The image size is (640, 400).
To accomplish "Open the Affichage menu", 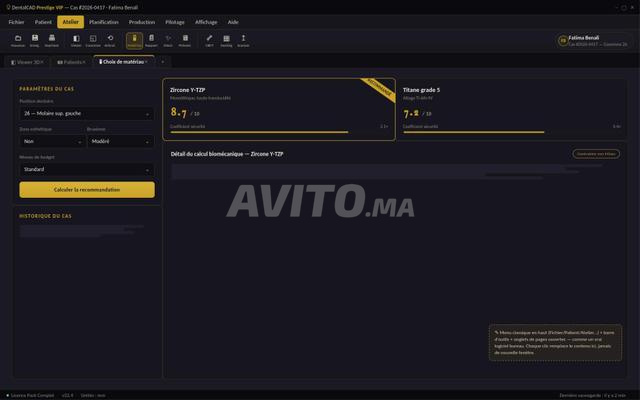I will coord(206,22).
